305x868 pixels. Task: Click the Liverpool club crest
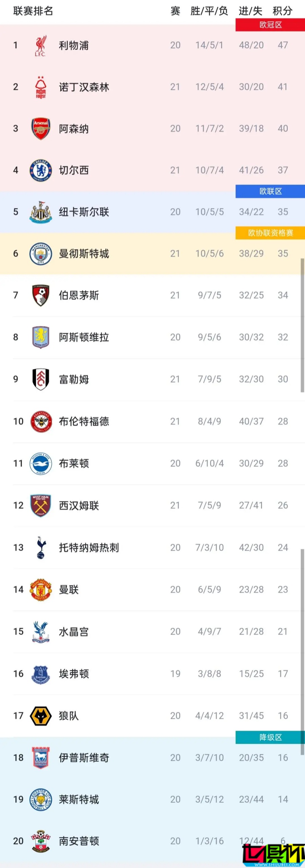coord(40,45)
